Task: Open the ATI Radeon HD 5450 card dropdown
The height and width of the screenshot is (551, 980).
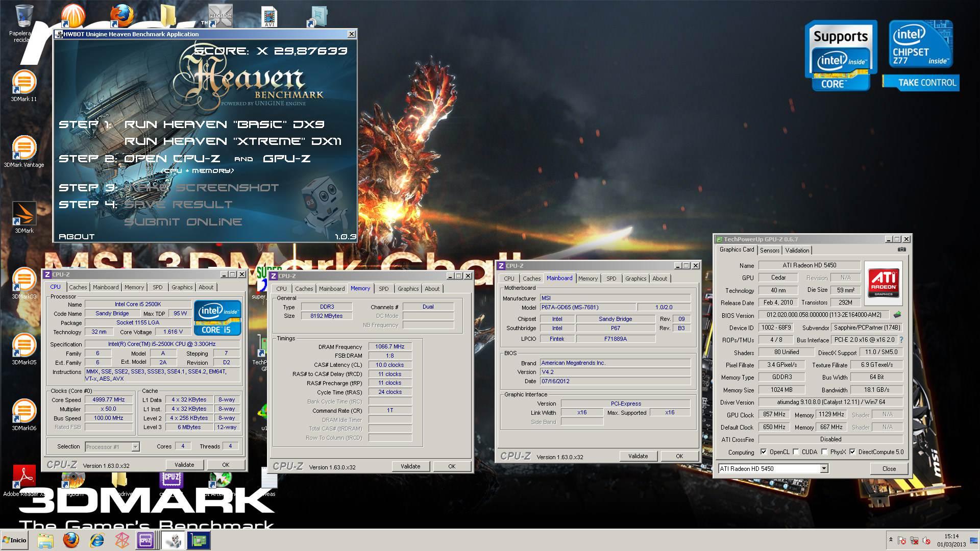Action: (x=824, y=468)
